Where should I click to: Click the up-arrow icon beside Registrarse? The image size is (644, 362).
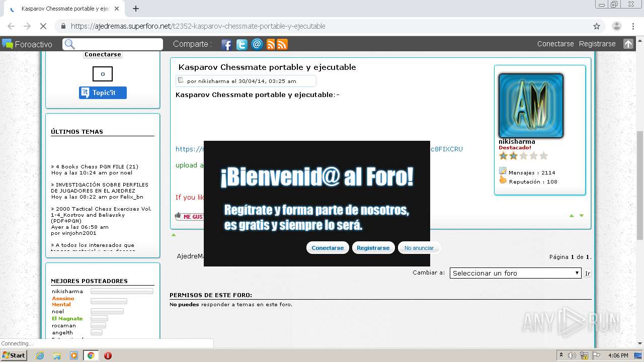[x=628, y=44]
